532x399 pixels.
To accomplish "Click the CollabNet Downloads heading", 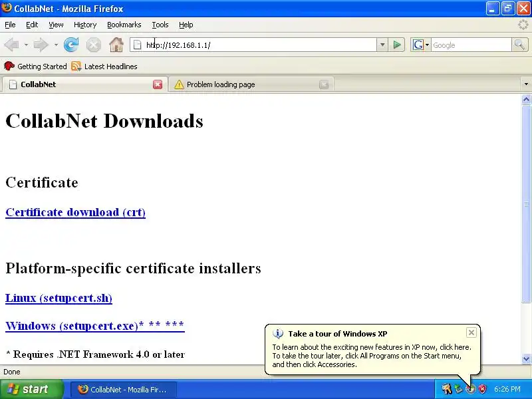I will [x=104, y=121].
